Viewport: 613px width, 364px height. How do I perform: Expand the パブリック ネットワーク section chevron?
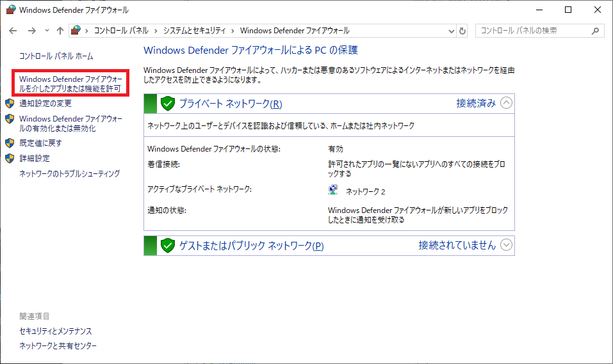(506, 245)
